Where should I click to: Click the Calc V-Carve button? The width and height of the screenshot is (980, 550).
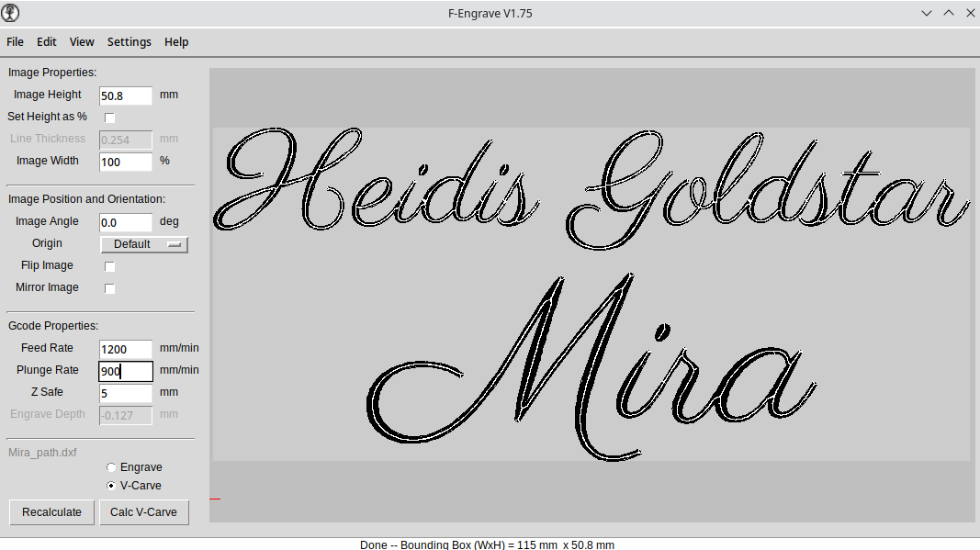(x=144, y=512)
